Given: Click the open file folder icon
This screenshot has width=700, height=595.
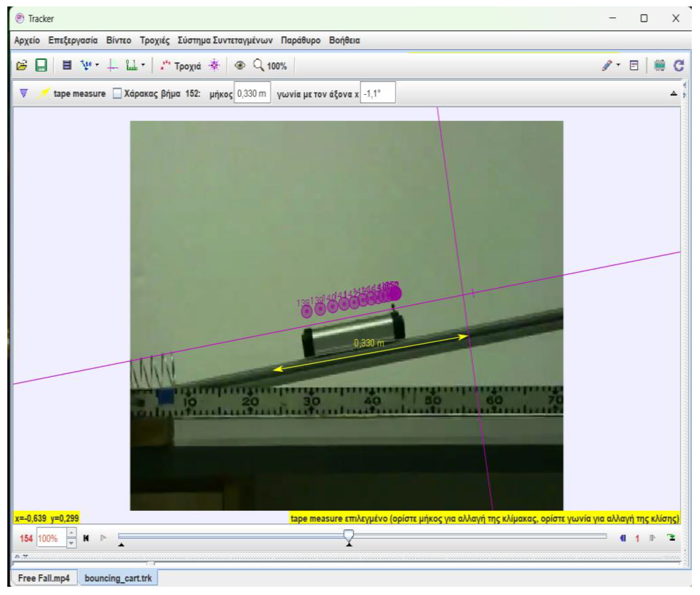Looking at the screenshot, I should [x=22, y=65].
